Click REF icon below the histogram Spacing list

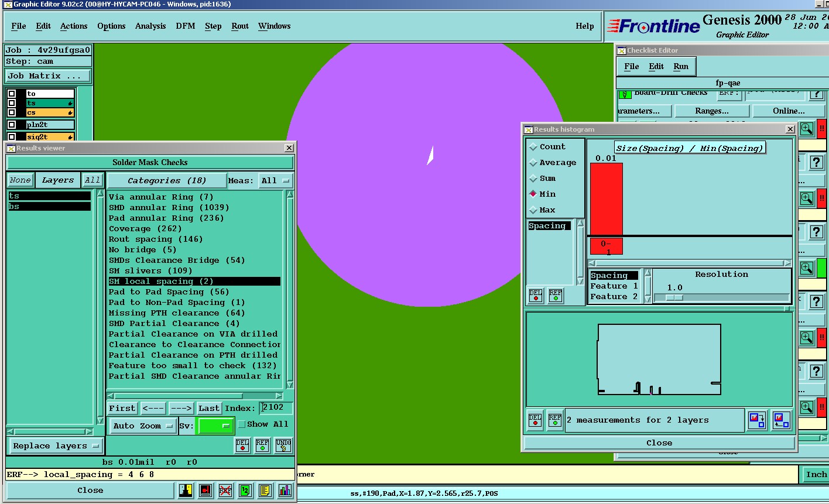click(x=556, y=296)
